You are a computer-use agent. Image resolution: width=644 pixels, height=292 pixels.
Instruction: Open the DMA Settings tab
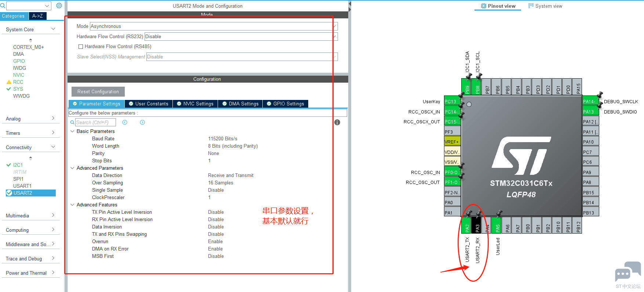point(240,104)
